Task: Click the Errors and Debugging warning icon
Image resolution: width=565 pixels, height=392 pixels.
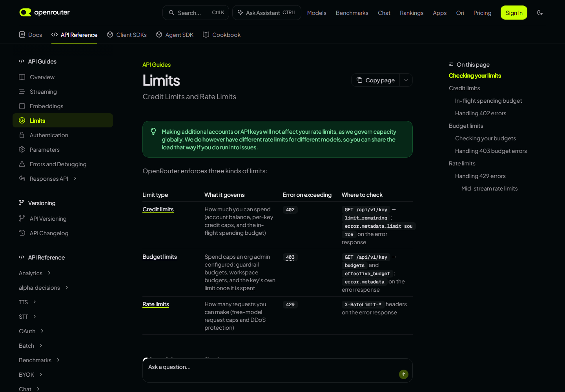Action: [22, 164]
